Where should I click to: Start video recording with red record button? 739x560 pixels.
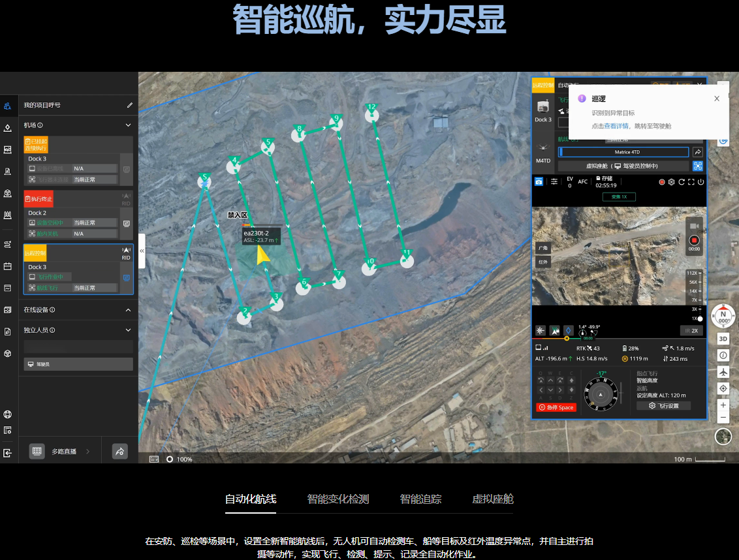tap(694, 240)
